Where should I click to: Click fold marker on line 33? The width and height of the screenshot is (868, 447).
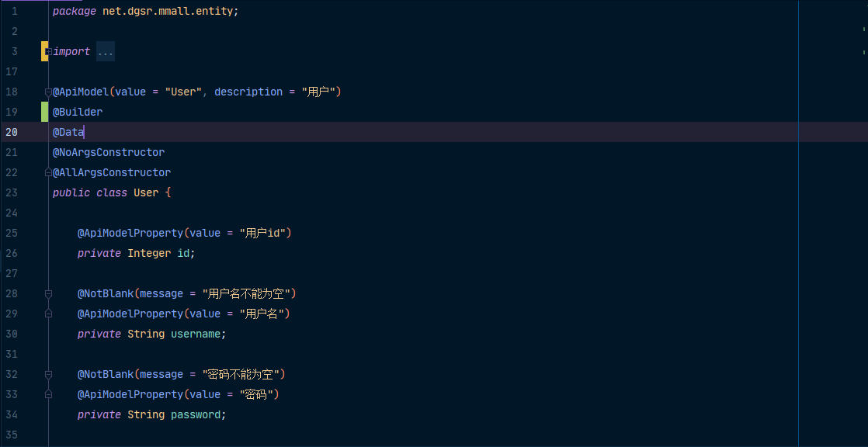coord(48,395)
